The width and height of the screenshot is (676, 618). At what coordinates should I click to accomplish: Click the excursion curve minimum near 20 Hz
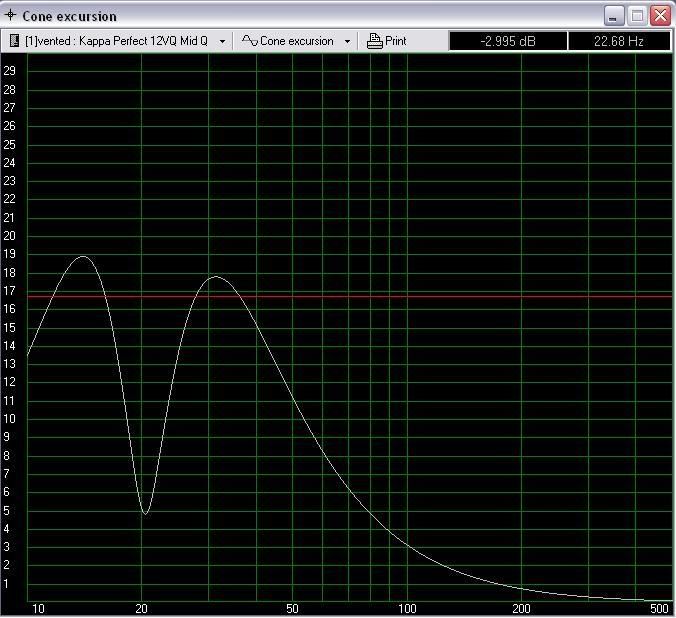coord(145,514)
